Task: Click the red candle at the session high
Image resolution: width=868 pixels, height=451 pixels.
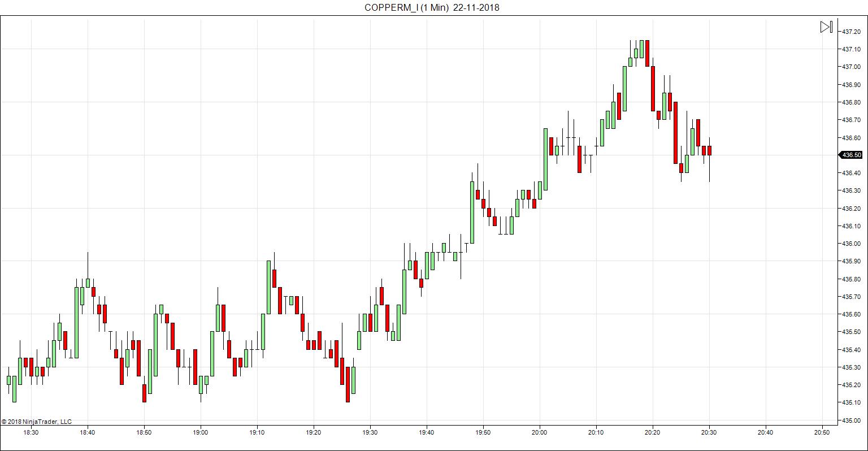Action: point(647,53)
